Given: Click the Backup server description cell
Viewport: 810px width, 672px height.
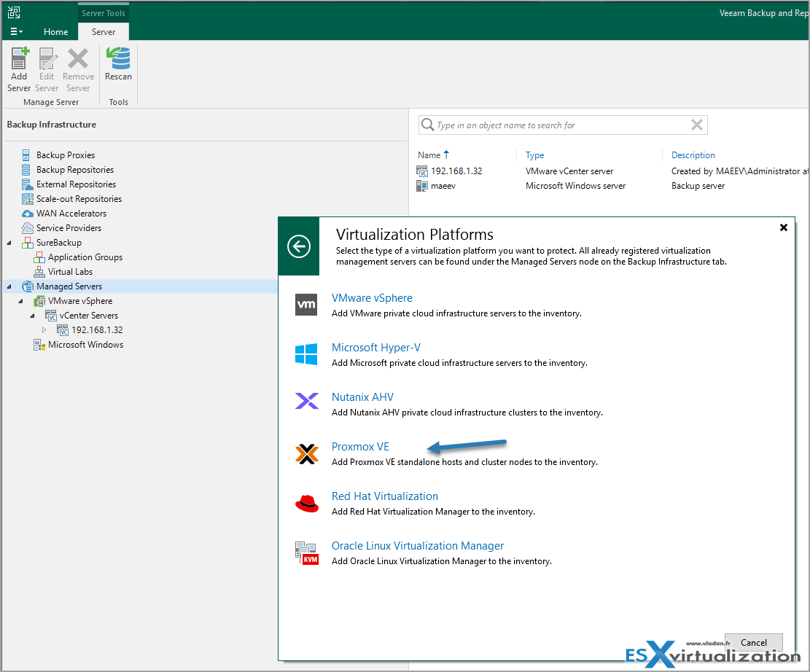Looking at the screenshot, I should (x=698, y=186).
